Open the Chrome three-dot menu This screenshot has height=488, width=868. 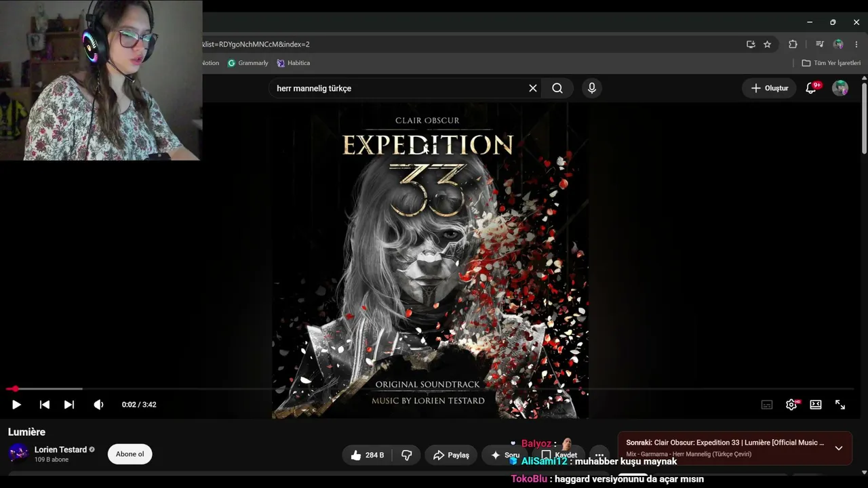pos(856,44)
